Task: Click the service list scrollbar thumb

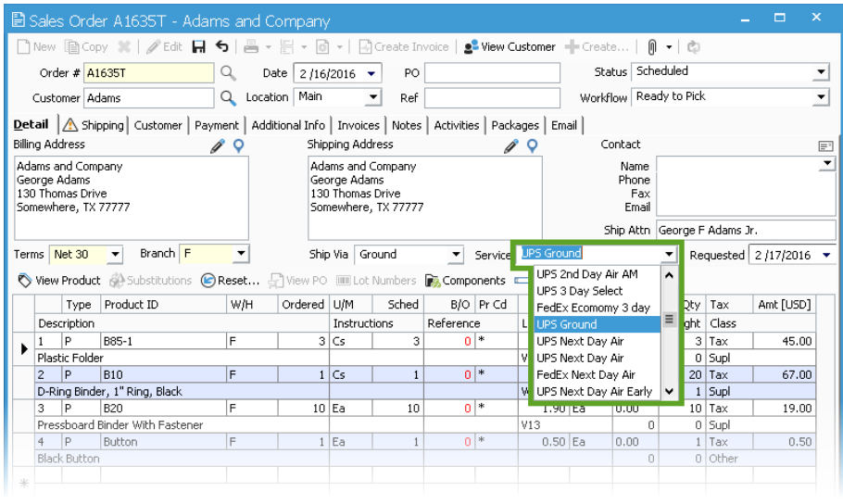Action: pos(670,319)
